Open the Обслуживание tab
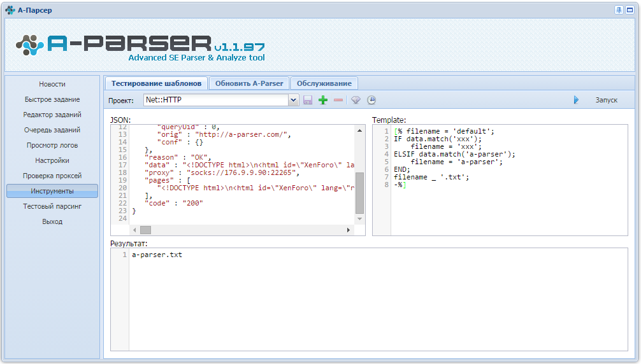Image resolution: width=641 pixels, height=364 pixels. pyautogui.click(x=324, y=83)
